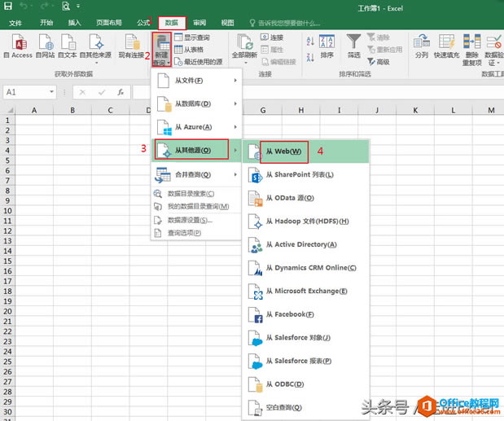Viewport: 504px width, 421px height.
Task: Select 从 ODBC(D) option
Action: (x=305, y=384)
